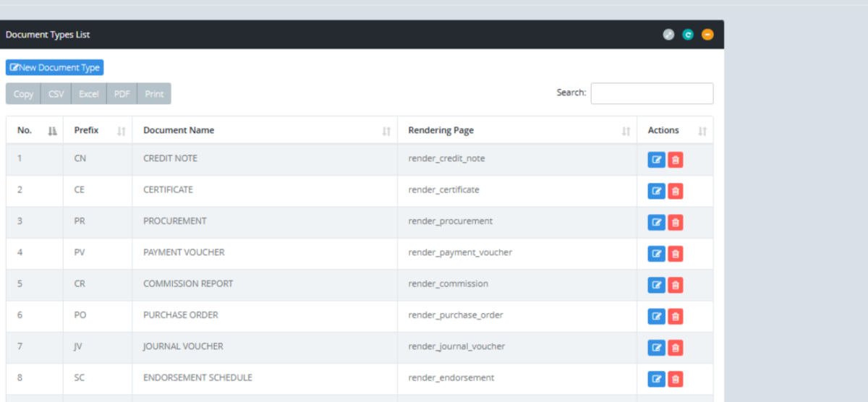Copy table data with Copy button

23,94
